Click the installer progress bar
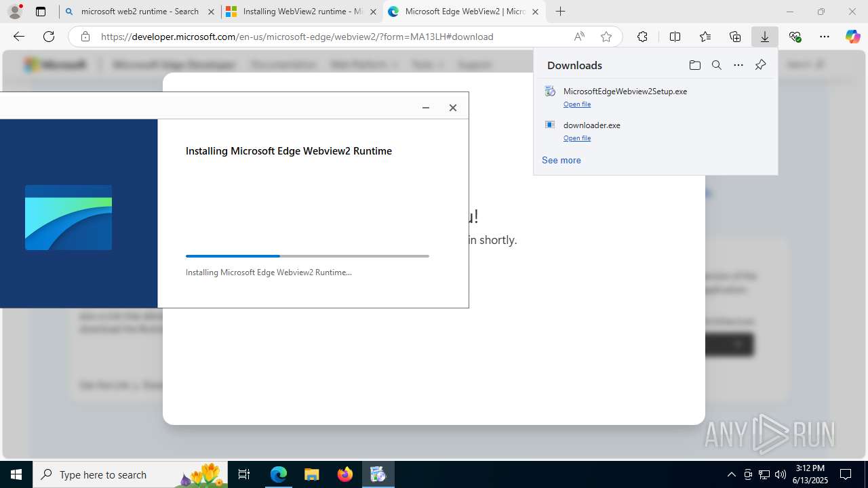Image resolution: width=868 pixels, height=488 pixels. (307, 256)
